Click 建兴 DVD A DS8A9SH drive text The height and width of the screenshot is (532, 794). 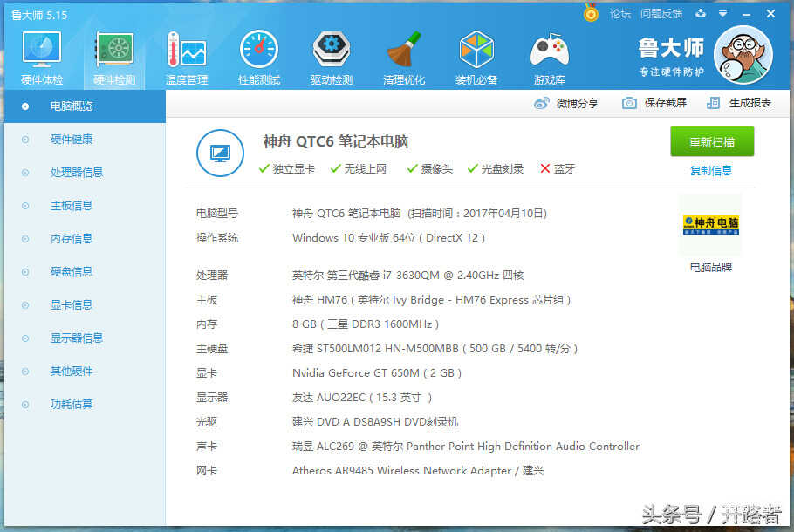pyautogui.click(x=375, y=422)
